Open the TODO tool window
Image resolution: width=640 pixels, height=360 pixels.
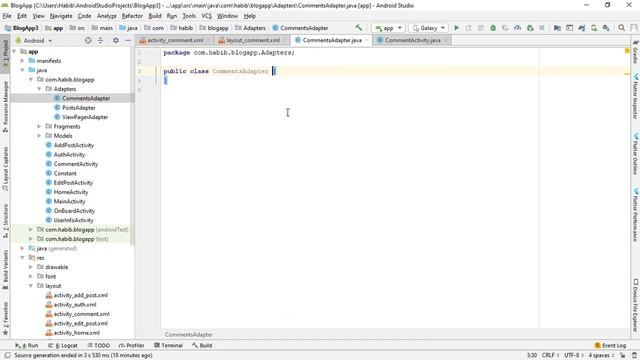[x=99, y=345]
